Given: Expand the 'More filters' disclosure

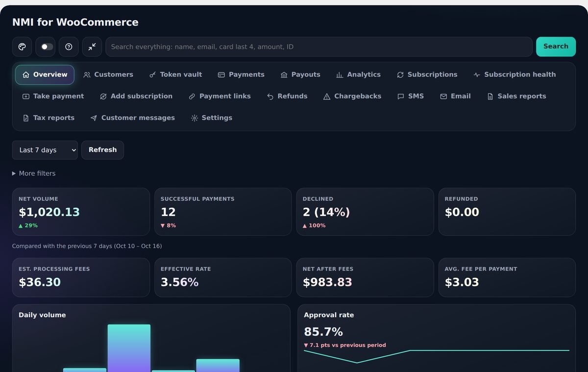Looking at the screenshot, I should 34,174.
